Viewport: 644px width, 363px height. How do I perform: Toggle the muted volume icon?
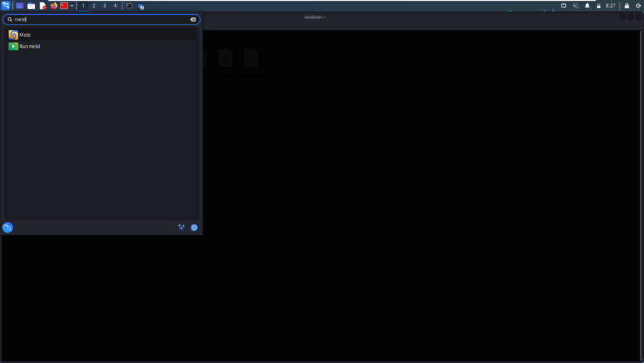pos(575,6)
